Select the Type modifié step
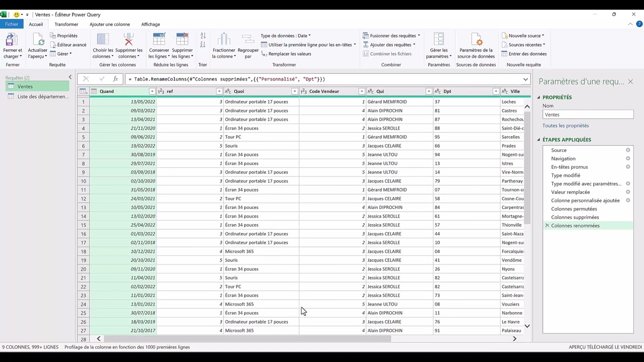Screen dimensions: 644x362 pyautogui.click(x=588, y=175)
